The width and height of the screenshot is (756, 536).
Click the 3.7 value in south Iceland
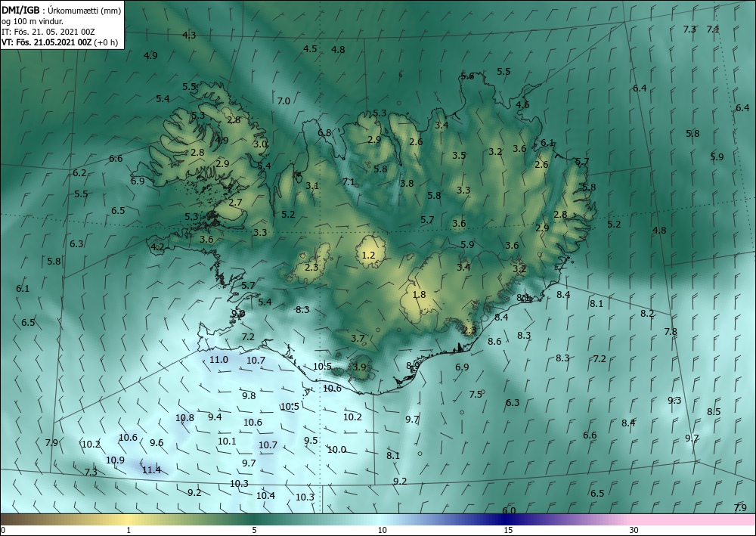click(358, 339)
